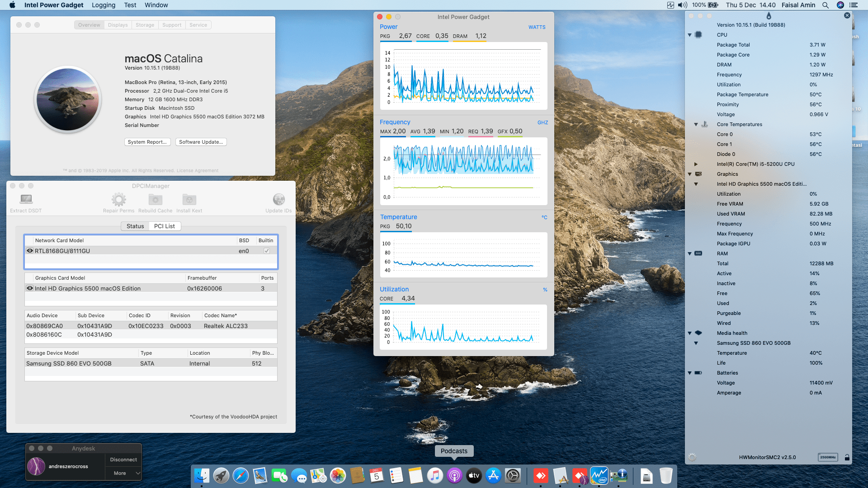The height and width of the screenshot is (488, 868).
Task: Click the Intel Power Gadget dock icon
Action: (599, 475)
